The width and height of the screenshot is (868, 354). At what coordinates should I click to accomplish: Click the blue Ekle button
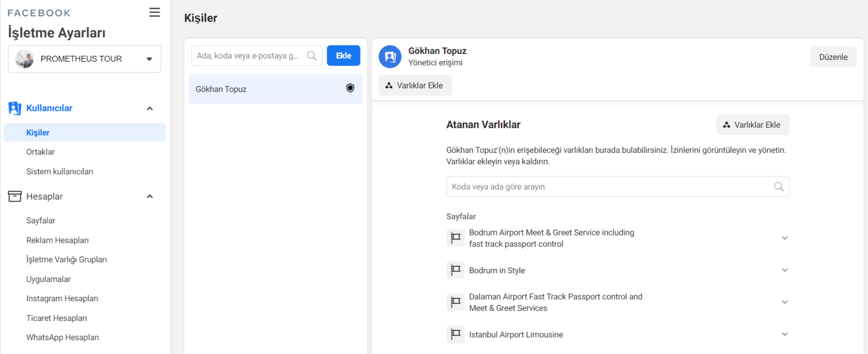(344, 55)
